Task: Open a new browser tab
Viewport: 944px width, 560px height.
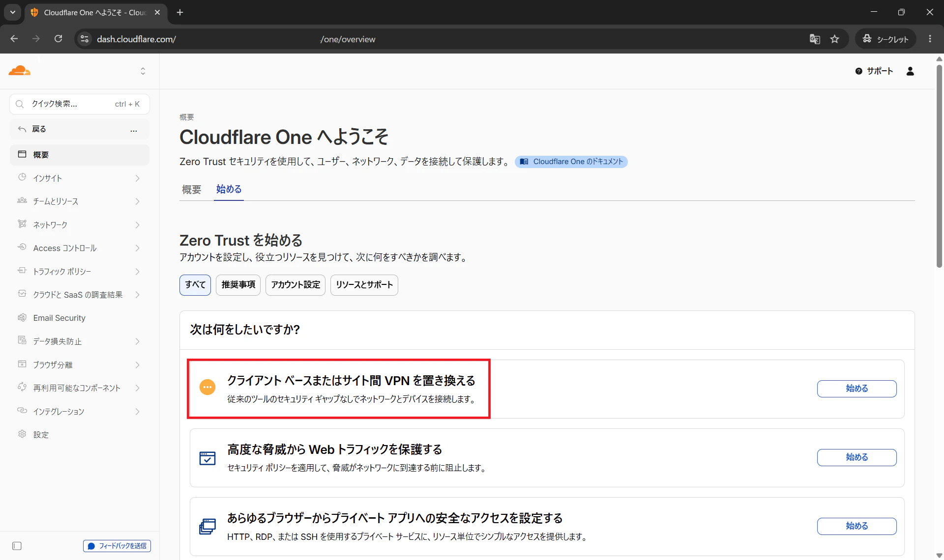Action: click(x=180, y=12)
